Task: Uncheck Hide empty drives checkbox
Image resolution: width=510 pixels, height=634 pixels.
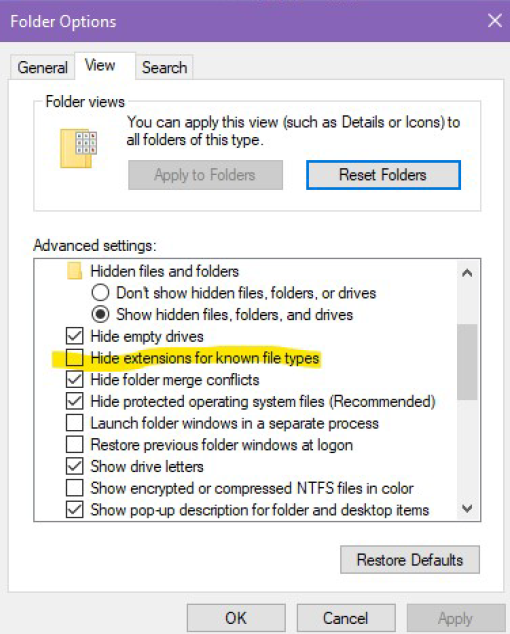Action: point(75,336)
